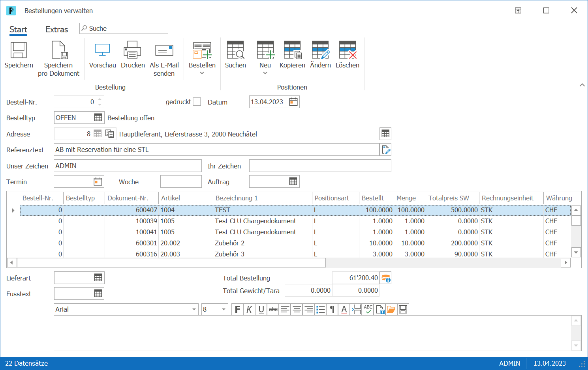Click the Bestell-Nr. spinner up arrow
This screenshot has height=370, width=588.
pos(100,99)
